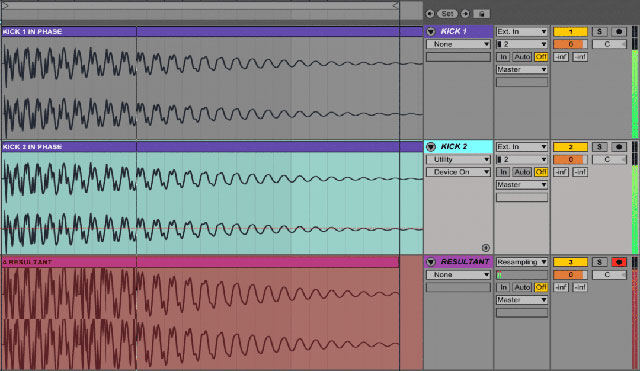Set RESULTANT monitoring to Auto
The image size is (640, 371).
coord(522,287)
